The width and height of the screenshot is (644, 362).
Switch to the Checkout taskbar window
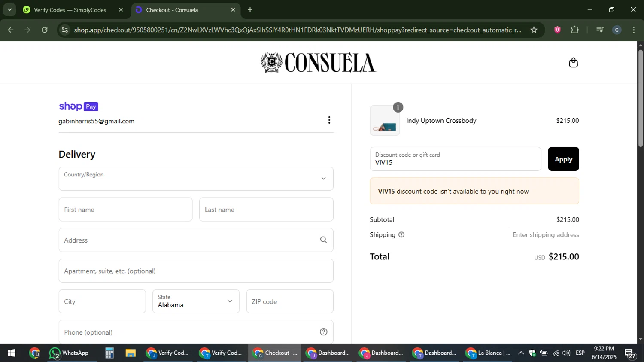click(x=275, y=353)
